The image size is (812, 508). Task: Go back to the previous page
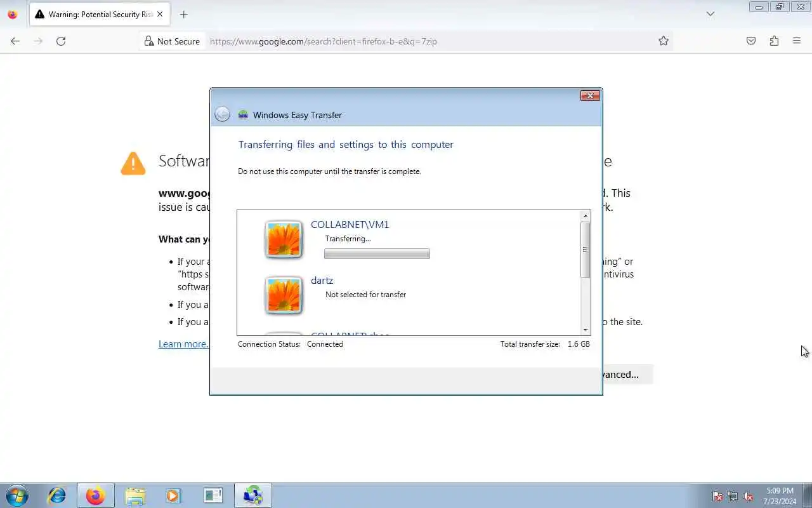tap(15, 41)
